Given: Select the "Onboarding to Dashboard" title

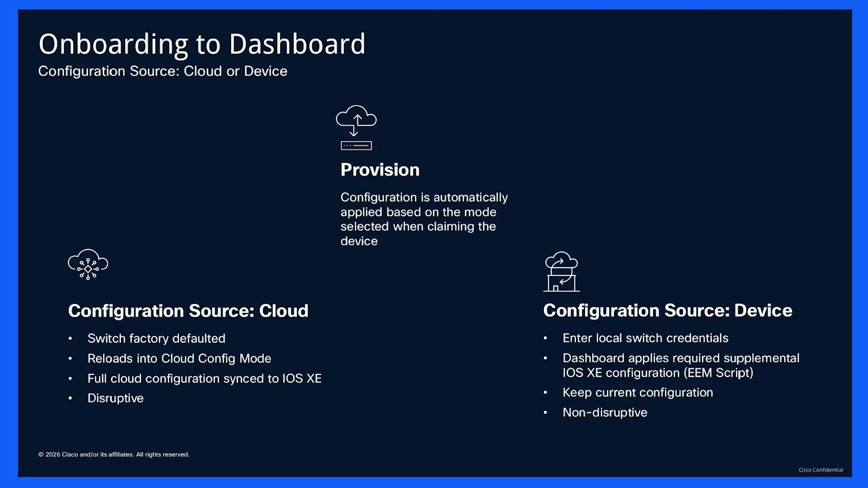Looking at the screenshot, I should pyautogui.click(x=202, y=44).
